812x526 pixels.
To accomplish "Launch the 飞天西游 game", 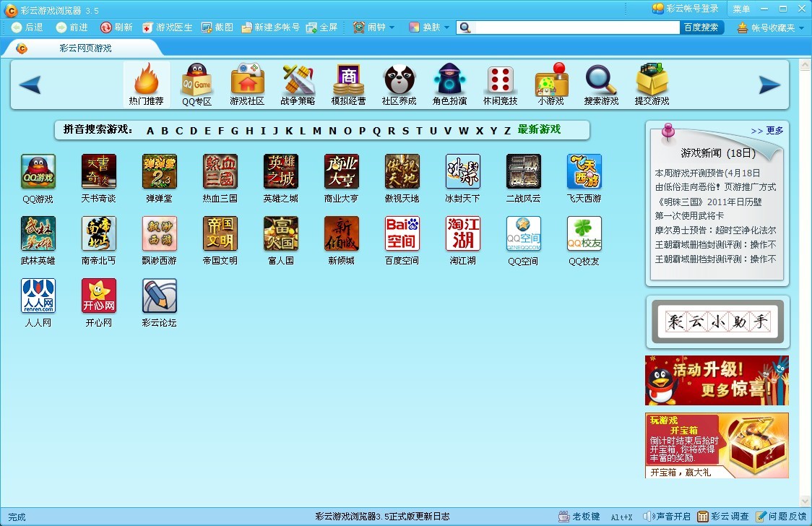I will [584, 171].
